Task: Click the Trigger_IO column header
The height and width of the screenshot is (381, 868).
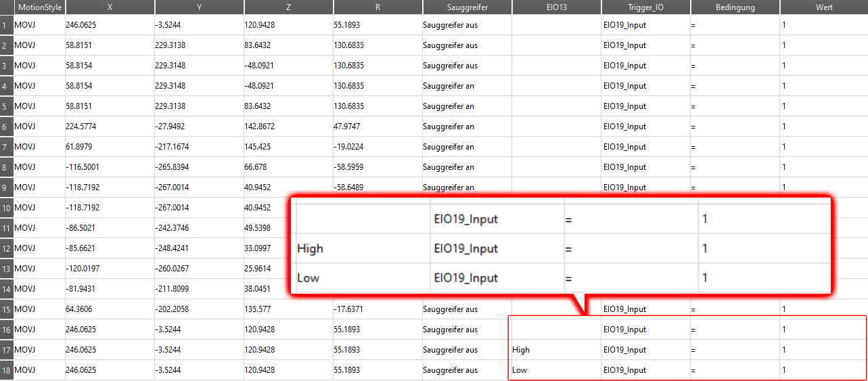Action: click(x=645, y=7)
